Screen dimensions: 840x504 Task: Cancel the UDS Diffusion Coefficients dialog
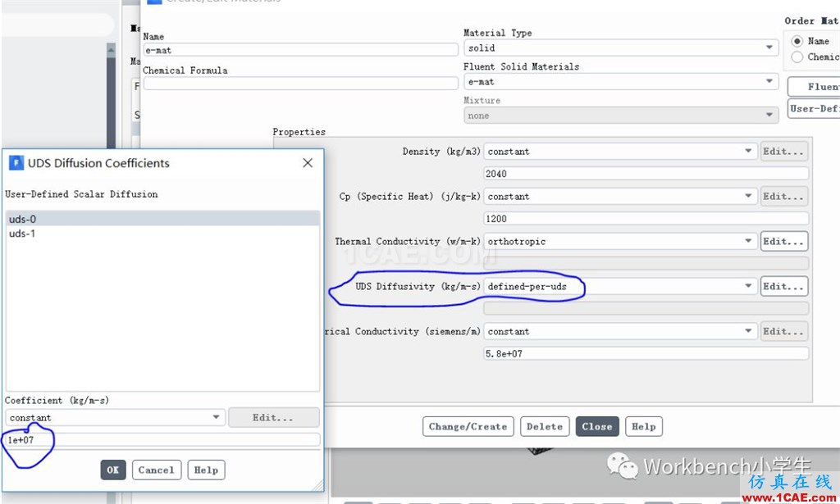[x=157, y=470]
